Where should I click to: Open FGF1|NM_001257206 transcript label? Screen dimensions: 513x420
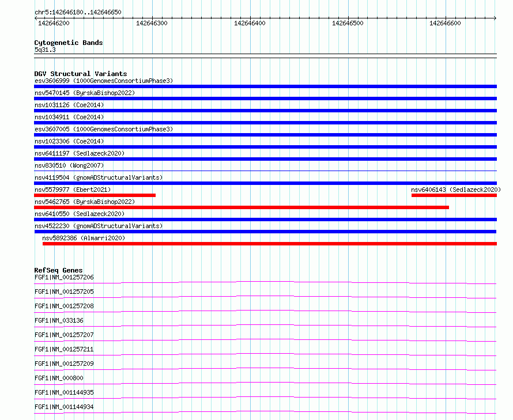tap(64, 277)
